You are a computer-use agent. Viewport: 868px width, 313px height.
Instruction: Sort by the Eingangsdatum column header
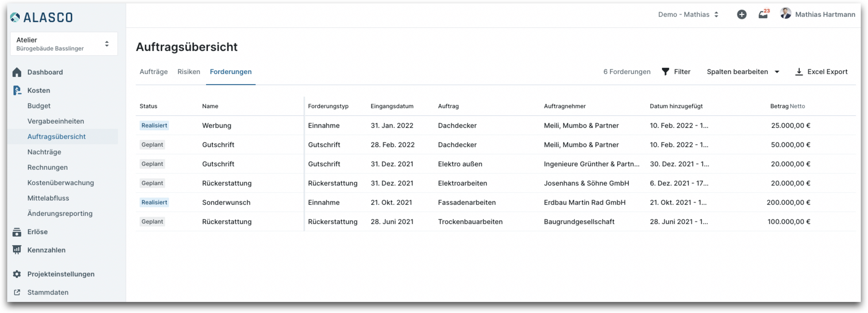click(392, 106)
